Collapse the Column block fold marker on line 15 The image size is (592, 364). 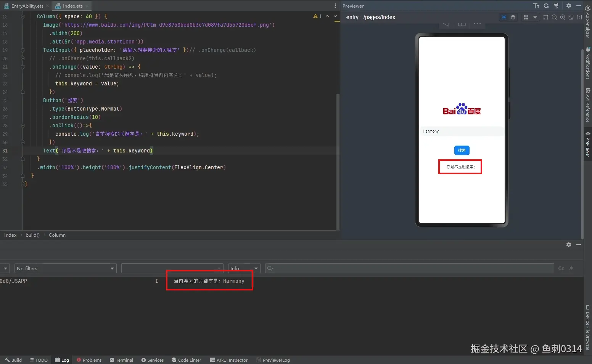pos(23,16)
